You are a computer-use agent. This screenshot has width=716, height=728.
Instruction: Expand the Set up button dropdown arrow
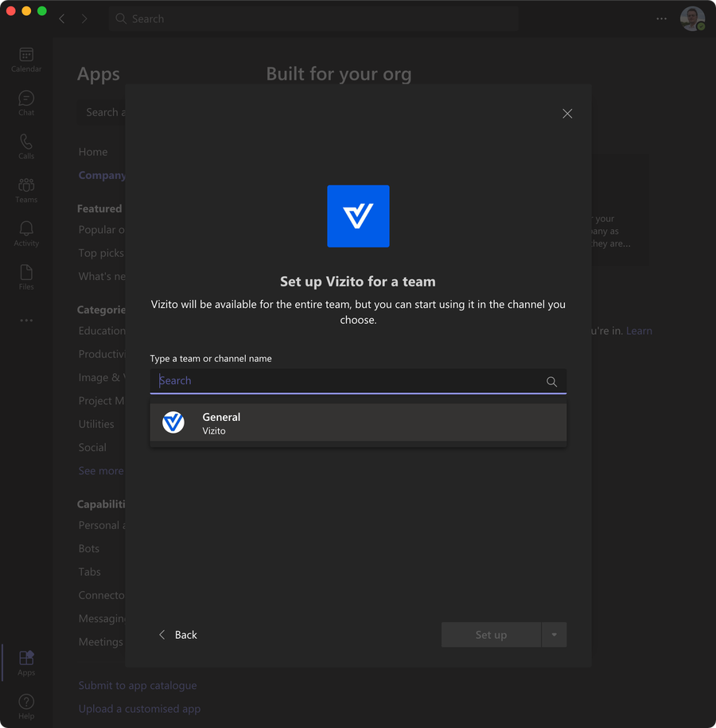[x=555, y=635]
